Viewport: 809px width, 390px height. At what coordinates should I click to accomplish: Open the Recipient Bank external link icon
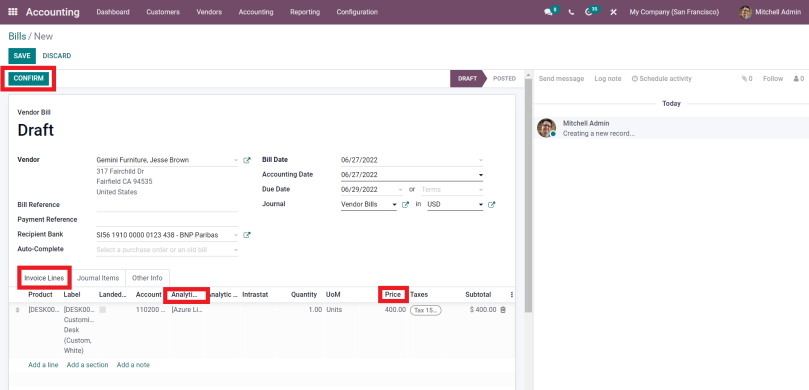click(247, 235)
